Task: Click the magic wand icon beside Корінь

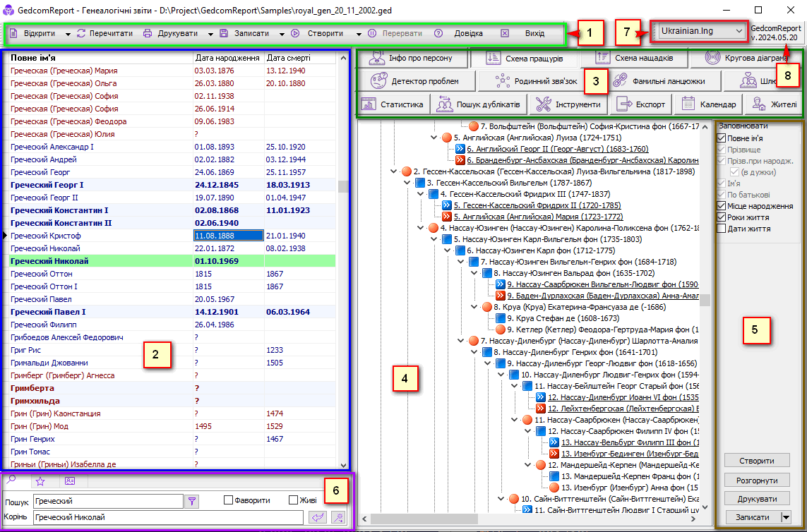Action: click(x=338, y=518)
